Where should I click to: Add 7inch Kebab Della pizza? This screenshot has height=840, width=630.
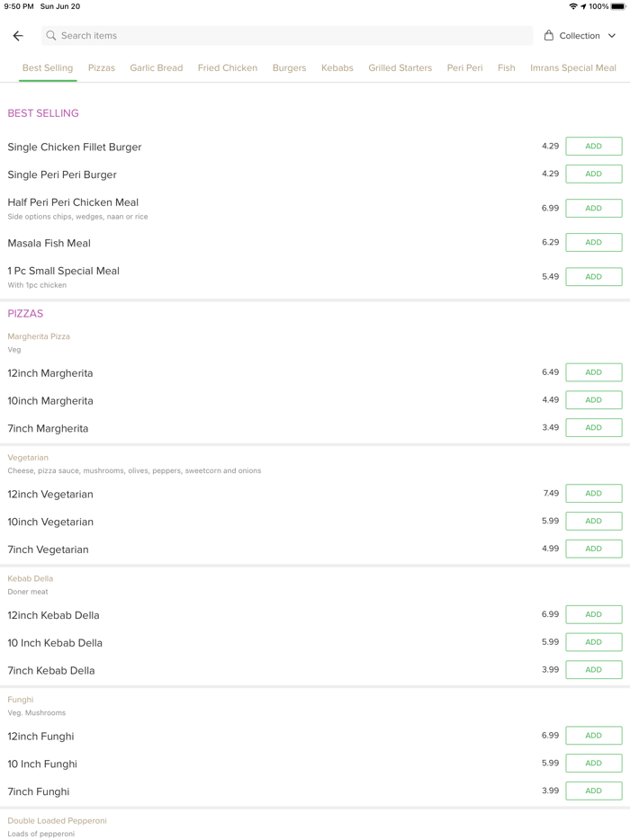[593, 670]
